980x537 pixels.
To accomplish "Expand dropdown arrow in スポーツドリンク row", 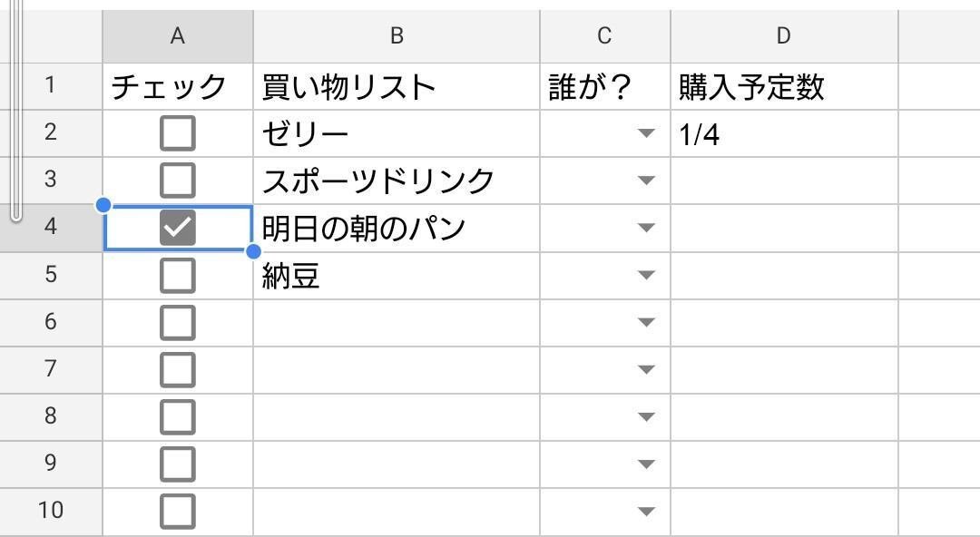I will click(646, 181).
